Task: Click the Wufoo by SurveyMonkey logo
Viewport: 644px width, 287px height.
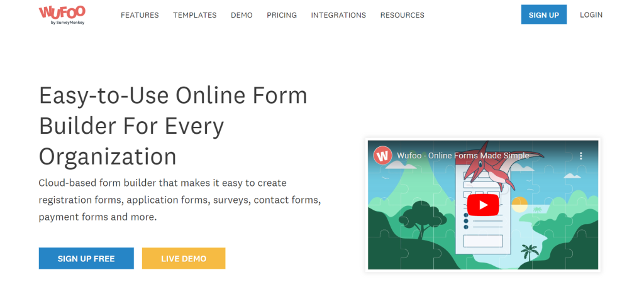Action: pos(62,15)
